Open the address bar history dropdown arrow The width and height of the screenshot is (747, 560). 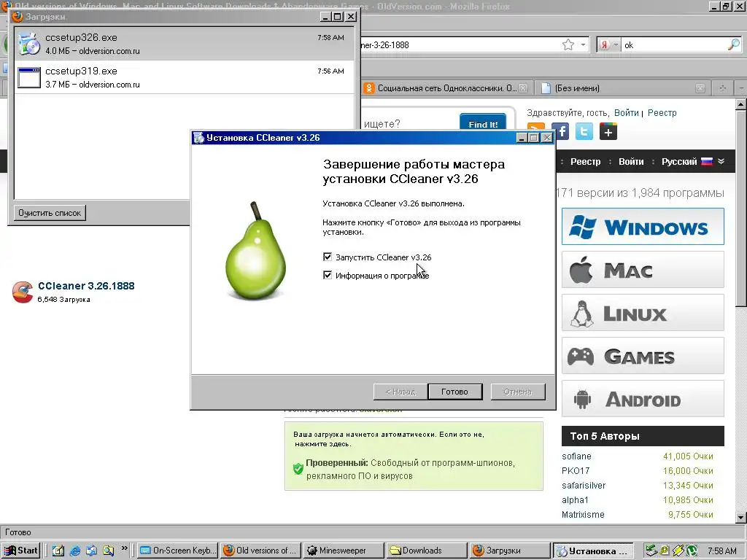pos(583,44)
